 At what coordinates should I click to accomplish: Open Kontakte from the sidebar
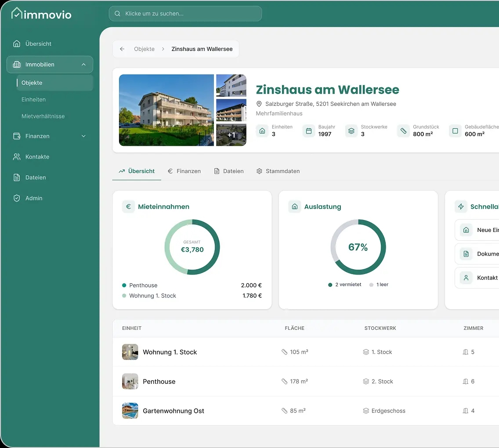36,157
